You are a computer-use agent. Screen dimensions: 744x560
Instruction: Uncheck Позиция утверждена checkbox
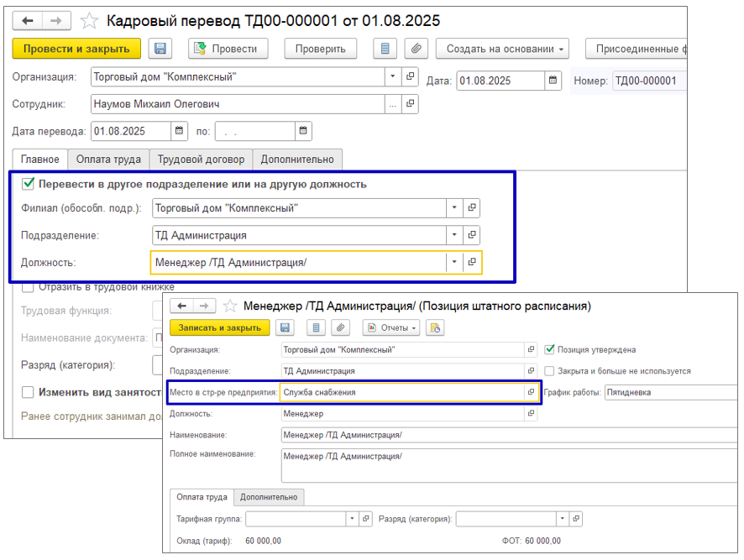(x=550, y=349)
